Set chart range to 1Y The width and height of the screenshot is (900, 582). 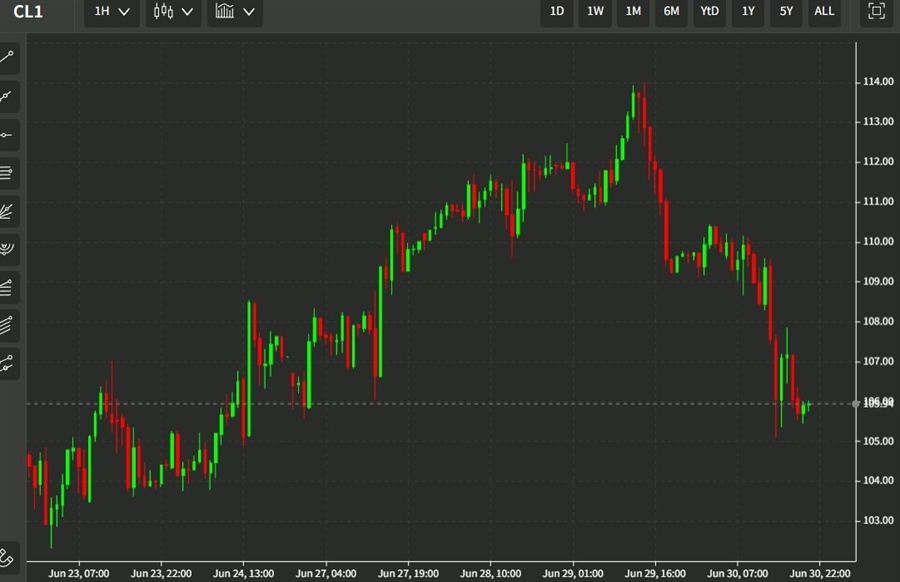tap(748, 11)
